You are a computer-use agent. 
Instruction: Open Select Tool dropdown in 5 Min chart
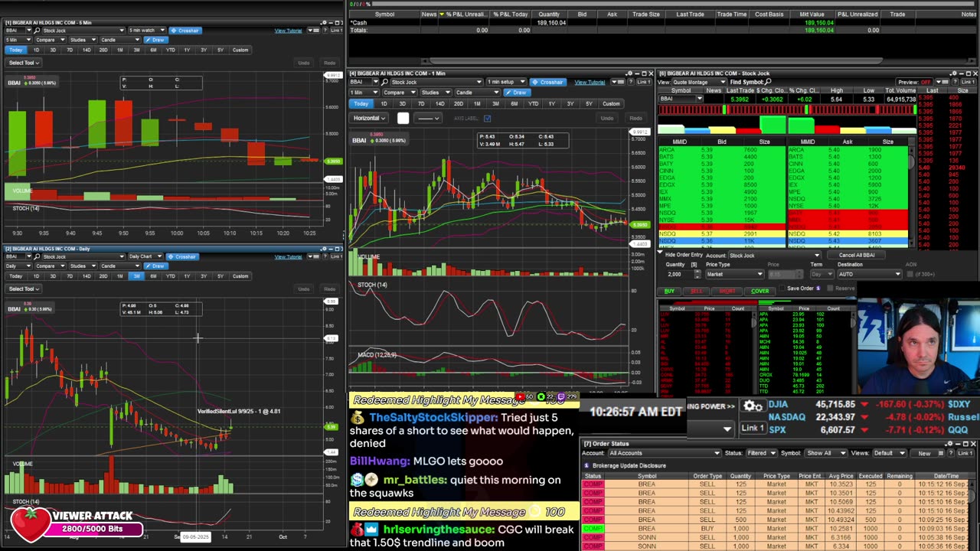click(x=24, y=63)
